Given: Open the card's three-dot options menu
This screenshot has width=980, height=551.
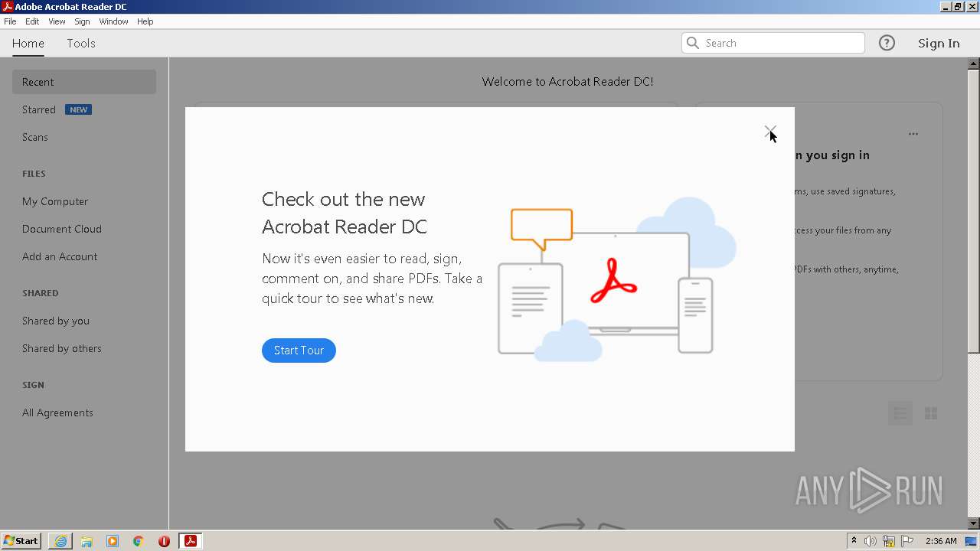Looking at the screenshot, I should (x=913, y=134).
